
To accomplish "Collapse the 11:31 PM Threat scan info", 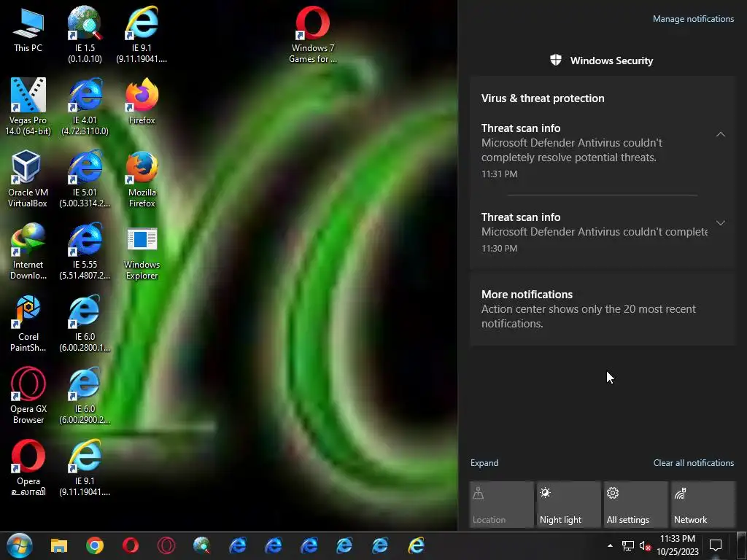I will (x=720, y=134).
